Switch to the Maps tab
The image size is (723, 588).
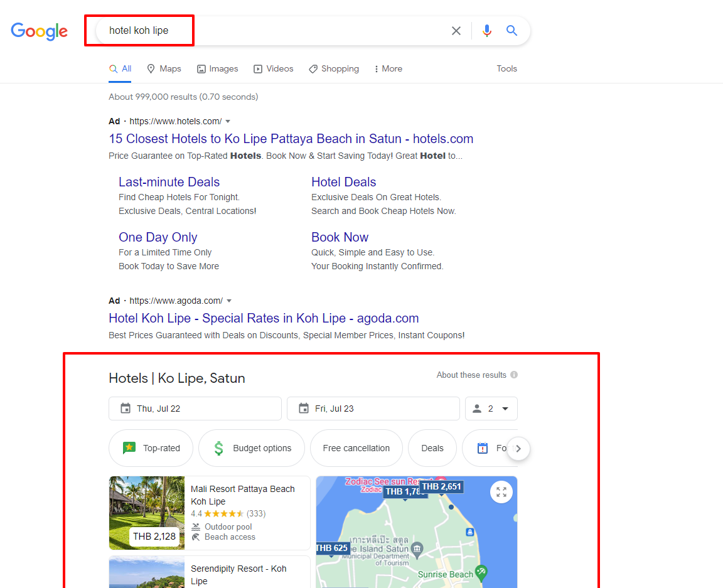pos(164,69)
